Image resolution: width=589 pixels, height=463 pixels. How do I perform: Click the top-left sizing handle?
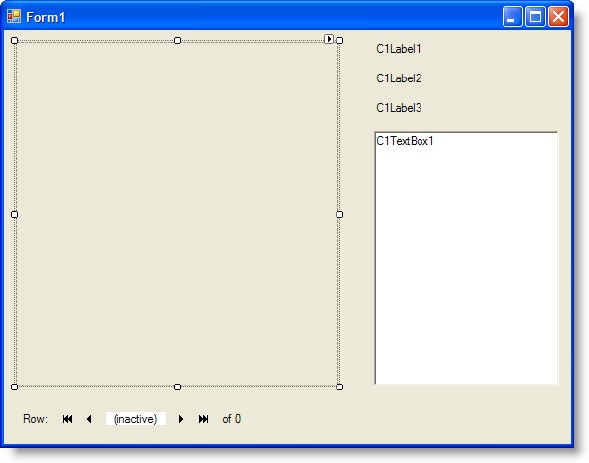(14, 40)
